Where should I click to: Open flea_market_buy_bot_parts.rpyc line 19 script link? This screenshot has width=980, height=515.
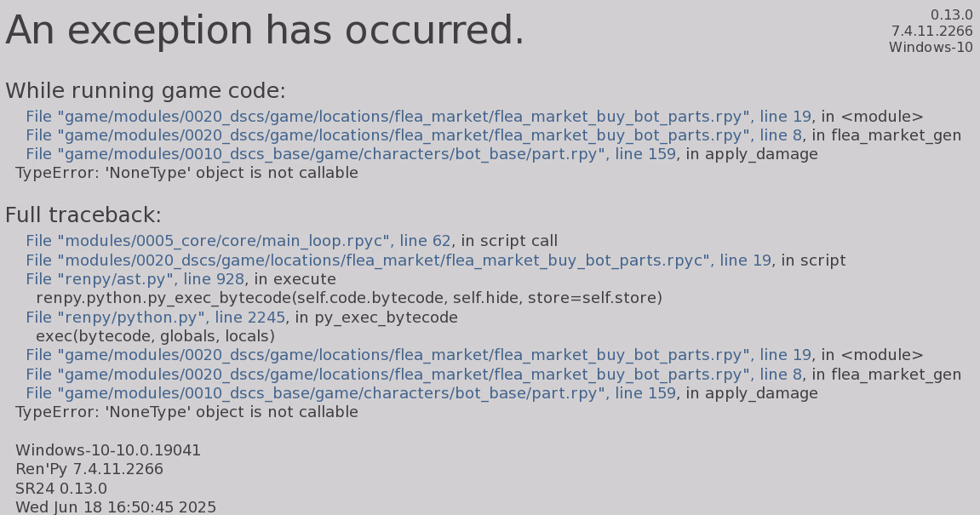point(398,260)
